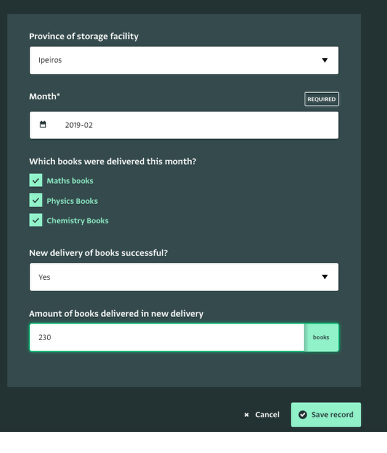
Task: Click the Save record button
Action: pyautogui.click(x=326, y=415)
